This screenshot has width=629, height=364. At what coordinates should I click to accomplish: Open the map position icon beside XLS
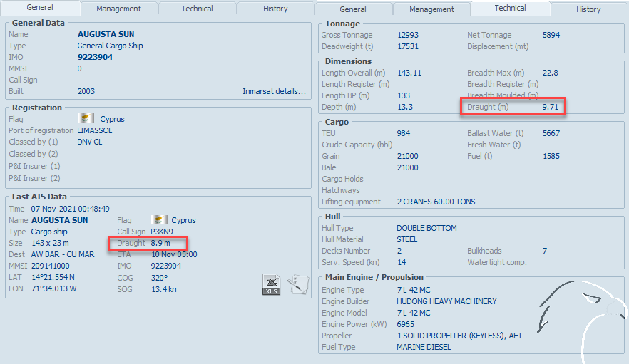[x=298, y=284]
